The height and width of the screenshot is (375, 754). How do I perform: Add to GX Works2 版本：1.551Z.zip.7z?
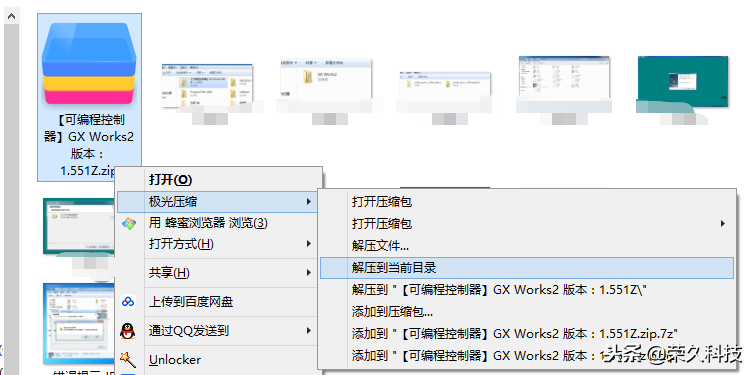[x=527, y=334]
